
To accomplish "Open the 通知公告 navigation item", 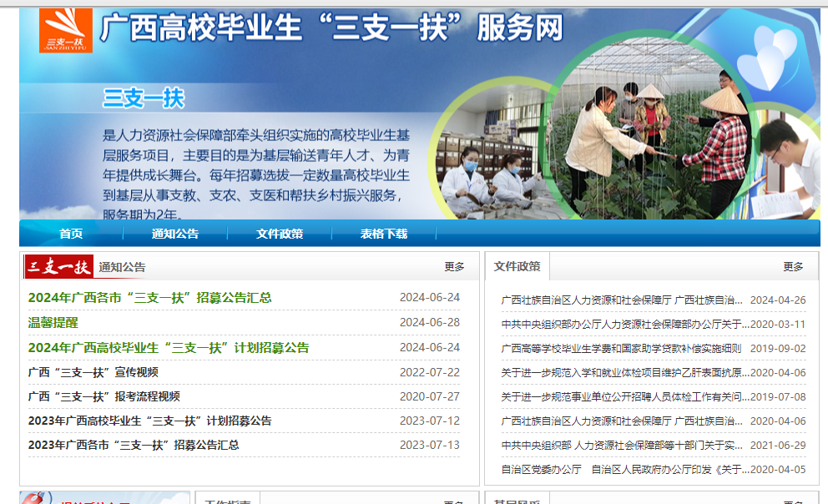I will click(x=174, y=234).
